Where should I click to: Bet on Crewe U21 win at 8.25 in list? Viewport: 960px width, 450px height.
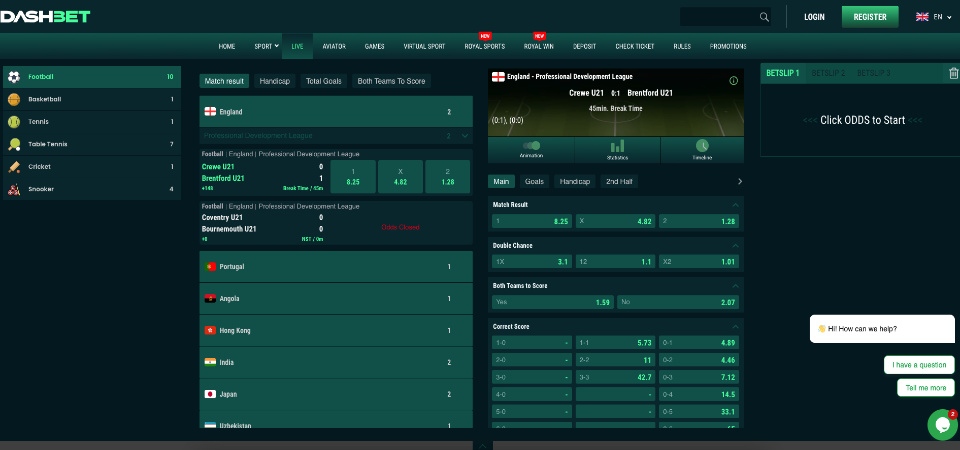(353, 177)
